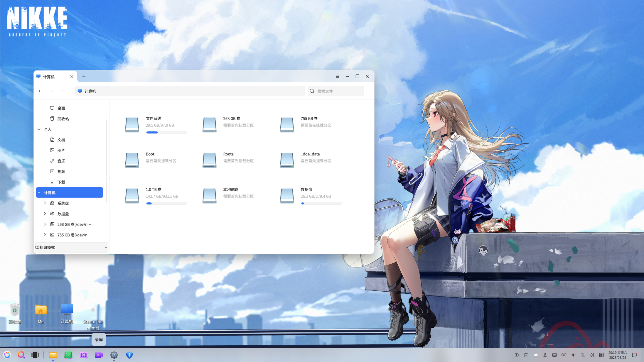Add a new tab with plus button

pos(84,76)
